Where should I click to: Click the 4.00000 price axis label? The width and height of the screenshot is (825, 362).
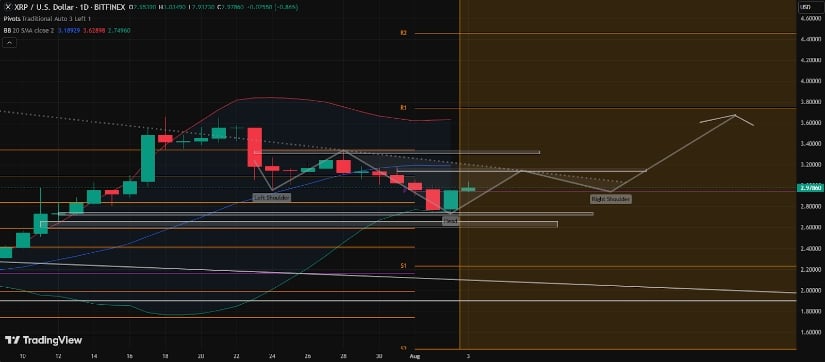pyautogui.click(x=811, y=81)
